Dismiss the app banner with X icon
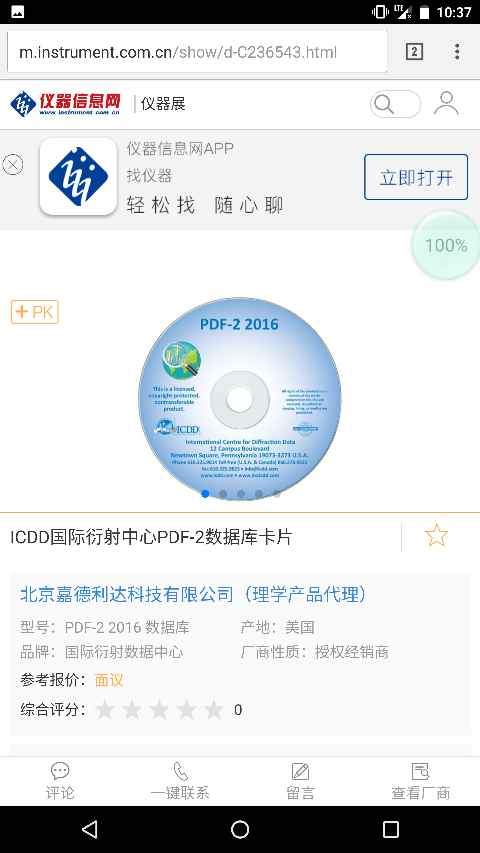This screenshot has height=853, width=480. coord(13,164)
